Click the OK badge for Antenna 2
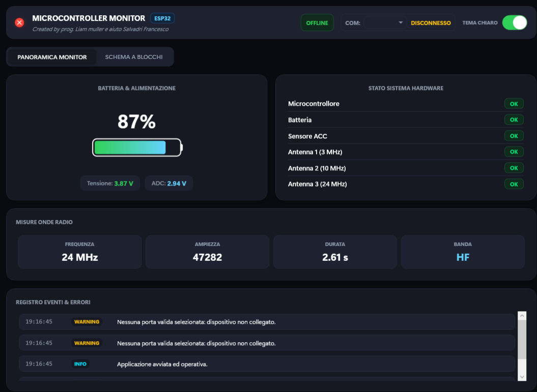The image size is (537, 392). tap(514, 168)
